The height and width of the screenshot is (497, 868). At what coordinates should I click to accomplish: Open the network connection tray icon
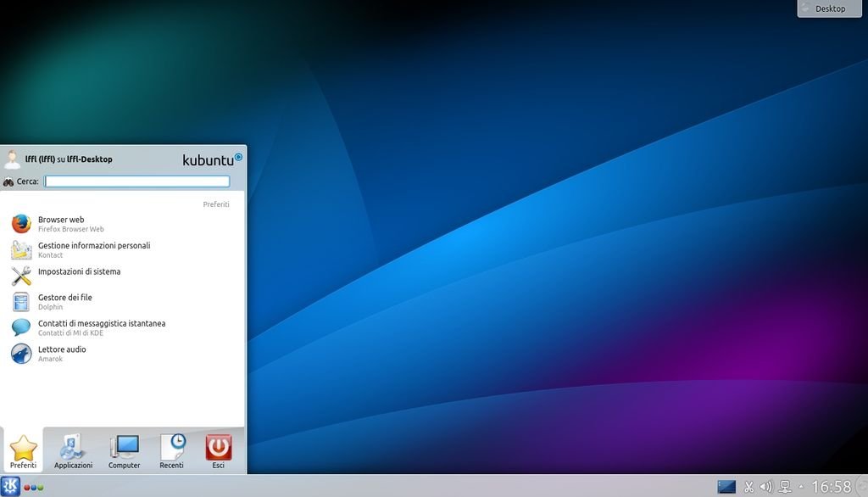point(785,487)
